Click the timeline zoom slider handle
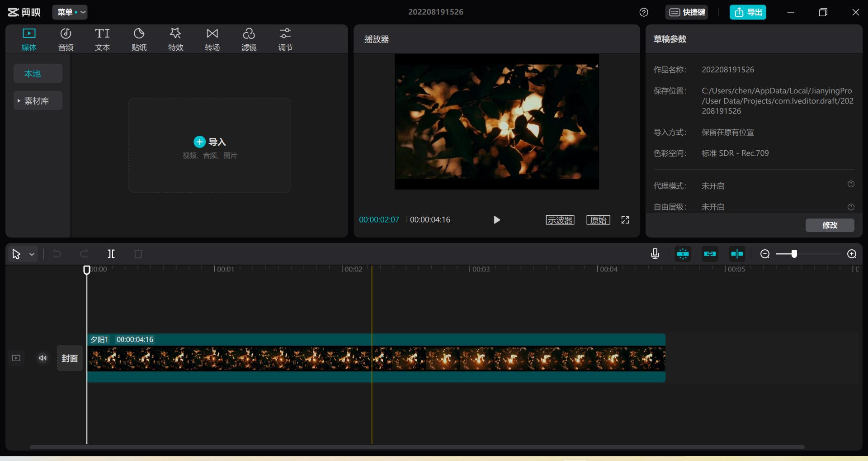The width and height of the screenshot is (868, 461). [794, 254]
